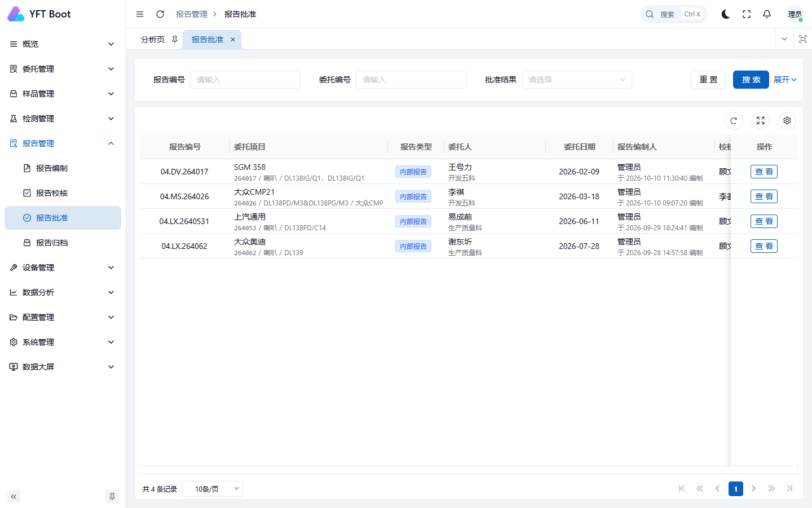
Task: Expand the 委托管理 menu
Action: [x=63, y=69]
